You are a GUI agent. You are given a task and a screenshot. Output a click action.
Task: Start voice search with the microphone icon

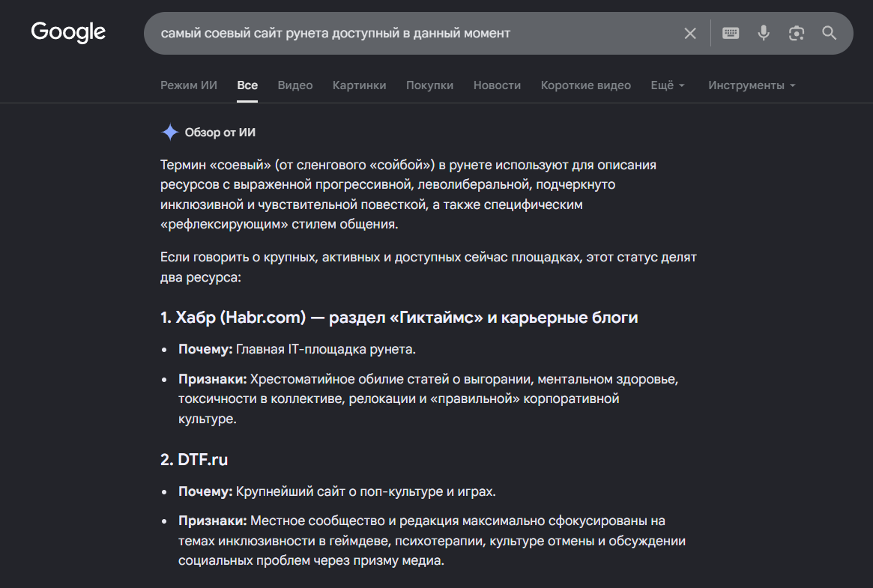[764, 34]
